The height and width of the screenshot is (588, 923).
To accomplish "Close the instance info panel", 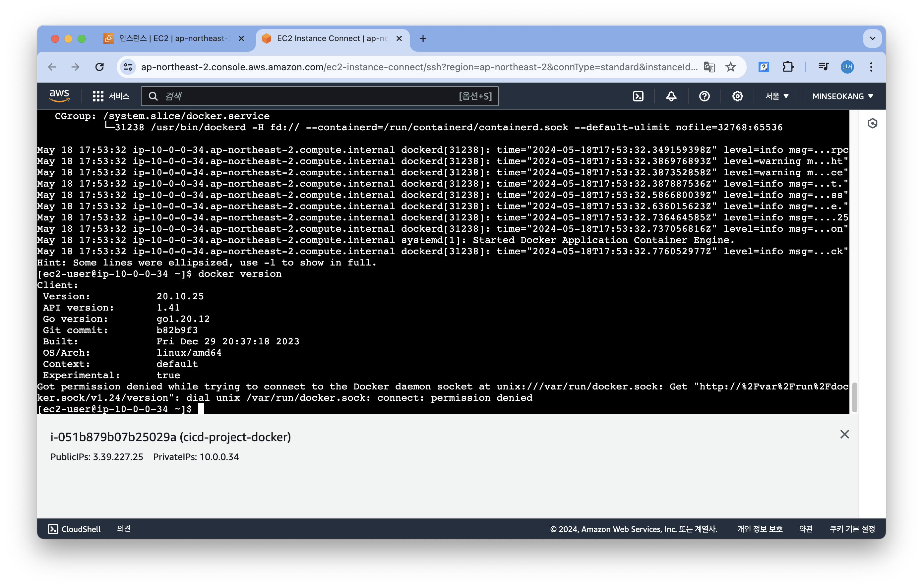I will (844, 434).
